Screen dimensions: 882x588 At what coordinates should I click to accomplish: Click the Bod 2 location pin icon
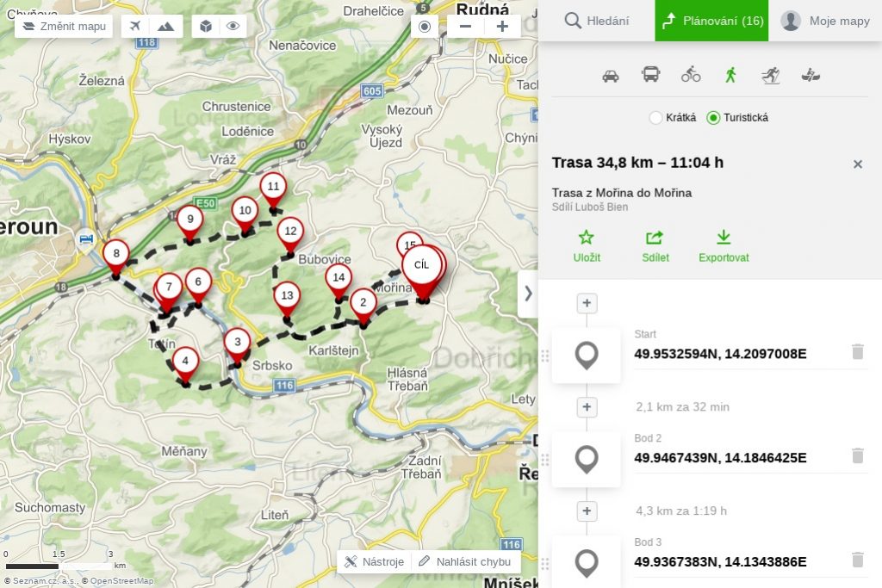587,459
